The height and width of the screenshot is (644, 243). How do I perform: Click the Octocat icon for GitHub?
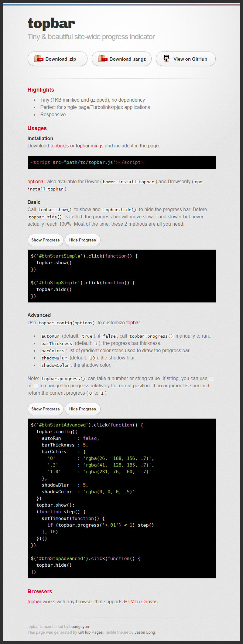(x=166, y=59)
